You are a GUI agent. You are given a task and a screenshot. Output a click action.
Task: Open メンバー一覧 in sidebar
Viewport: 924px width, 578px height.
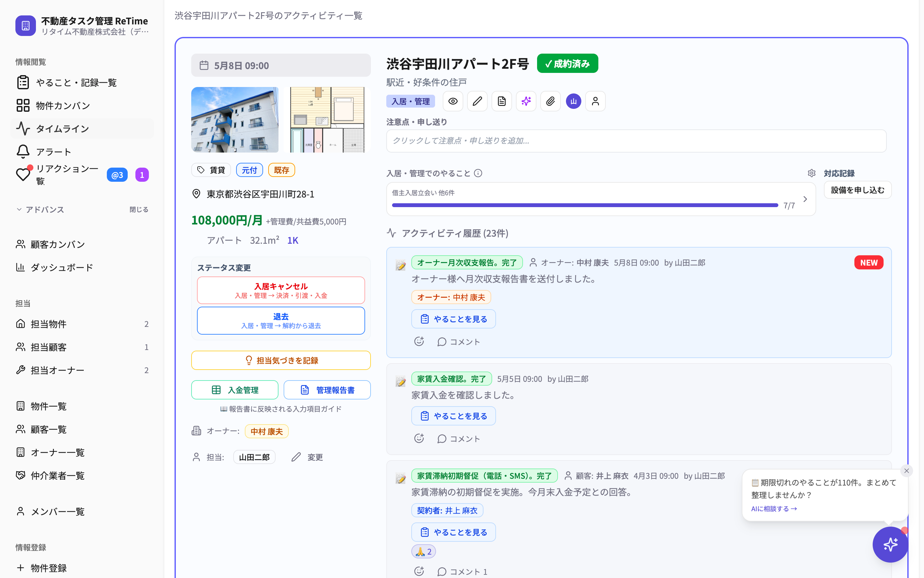82,512
